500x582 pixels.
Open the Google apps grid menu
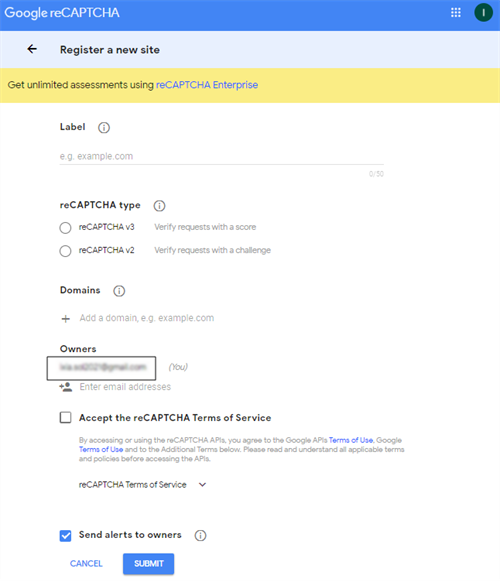click(x=456, y=13)
